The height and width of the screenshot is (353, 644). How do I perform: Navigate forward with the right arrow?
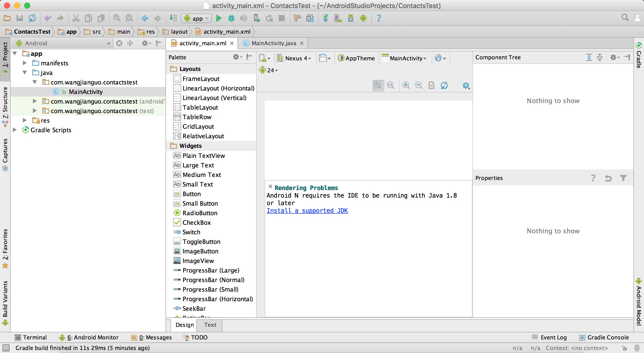click(157, 18)
